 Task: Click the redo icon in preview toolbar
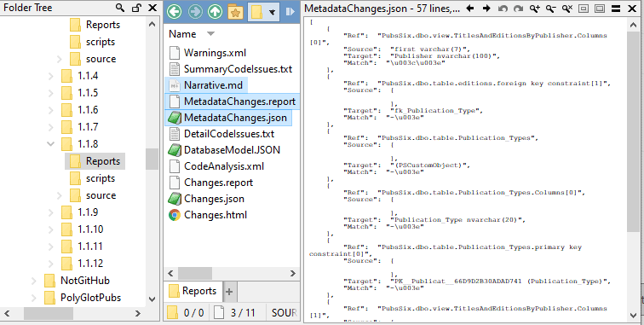(518, 9)
